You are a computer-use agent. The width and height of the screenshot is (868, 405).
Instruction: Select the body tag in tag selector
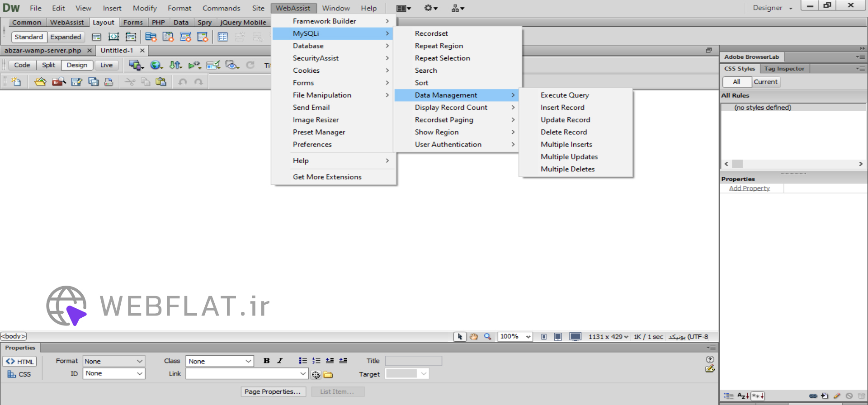pyautogui.click(x=14, y=336)
